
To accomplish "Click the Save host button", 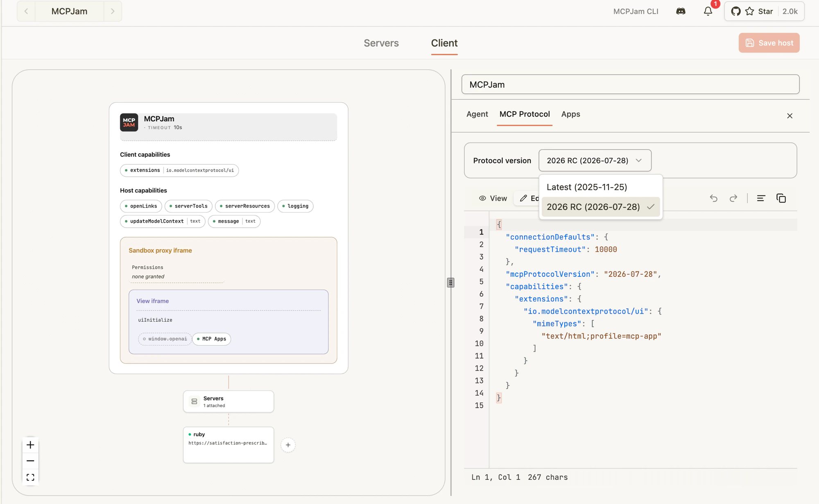I will click(769, 43).
